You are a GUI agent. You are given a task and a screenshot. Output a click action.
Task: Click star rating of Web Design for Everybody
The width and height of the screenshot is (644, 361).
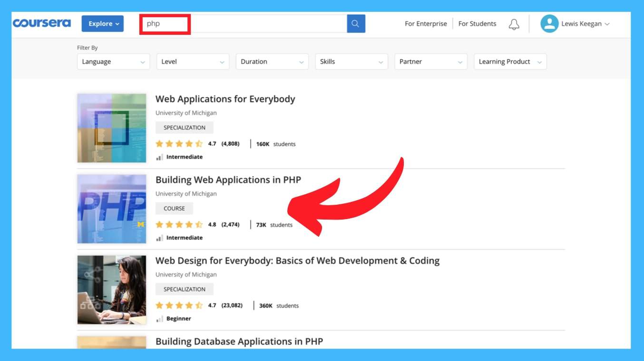click(x=179, y=305)
